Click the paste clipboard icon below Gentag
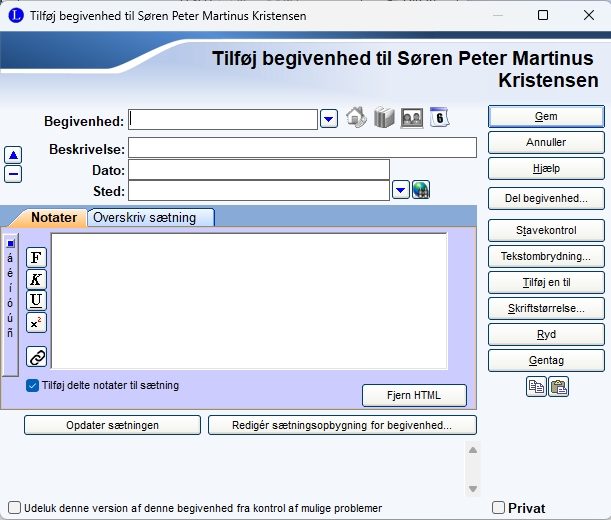 (x=558, y=388)
